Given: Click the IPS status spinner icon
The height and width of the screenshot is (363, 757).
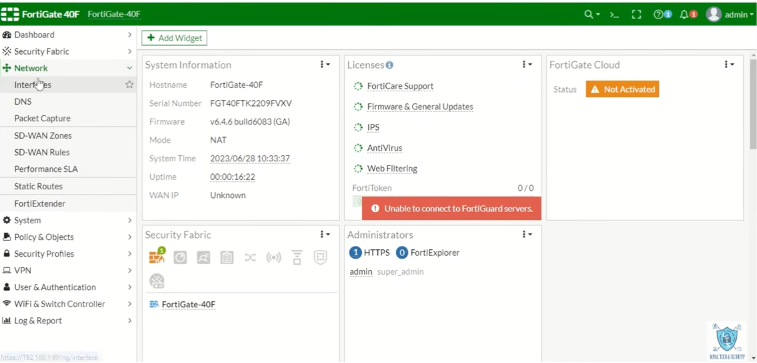Looking at the screenshot, I should click(x=358, y=127).
